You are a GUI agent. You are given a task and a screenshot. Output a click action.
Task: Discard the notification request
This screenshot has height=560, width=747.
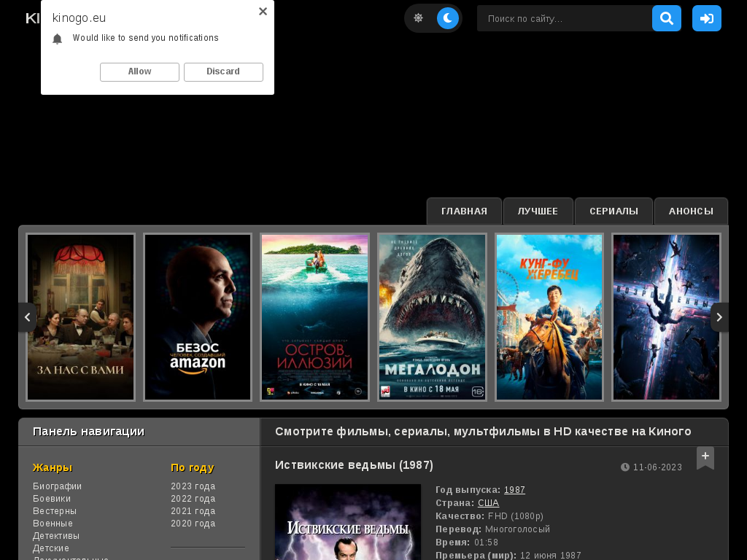223,72
